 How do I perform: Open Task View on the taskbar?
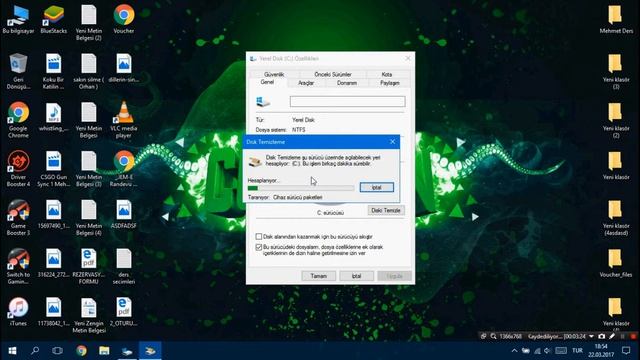58,351
